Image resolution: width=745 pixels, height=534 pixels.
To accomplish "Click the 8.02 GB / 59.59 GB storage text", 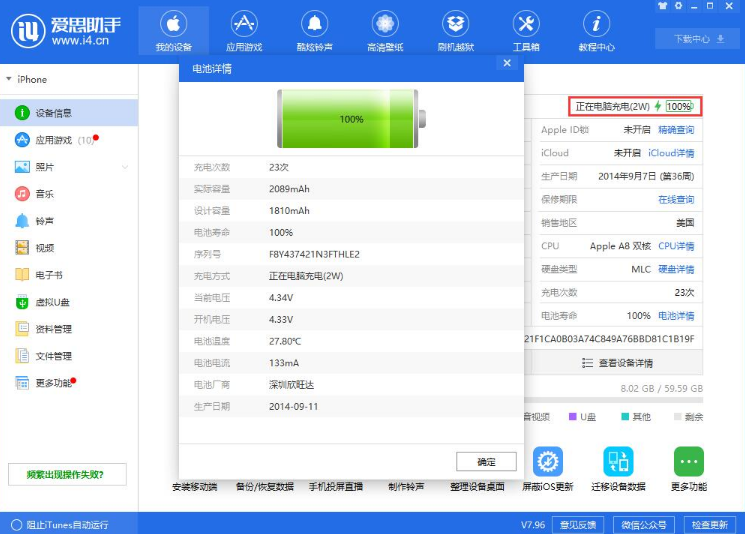I will tap(661, 388).
